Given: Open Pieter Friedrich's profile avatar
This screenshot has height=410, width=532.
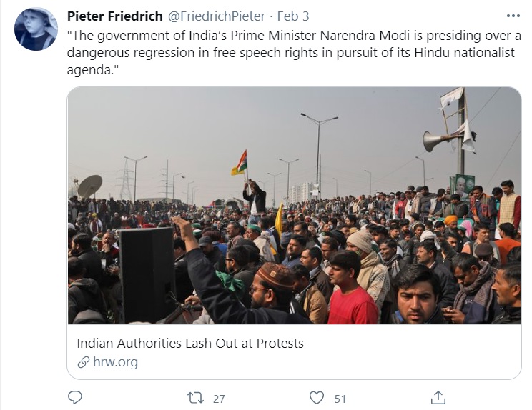Looking at the screenshot, I should (36, 29).
